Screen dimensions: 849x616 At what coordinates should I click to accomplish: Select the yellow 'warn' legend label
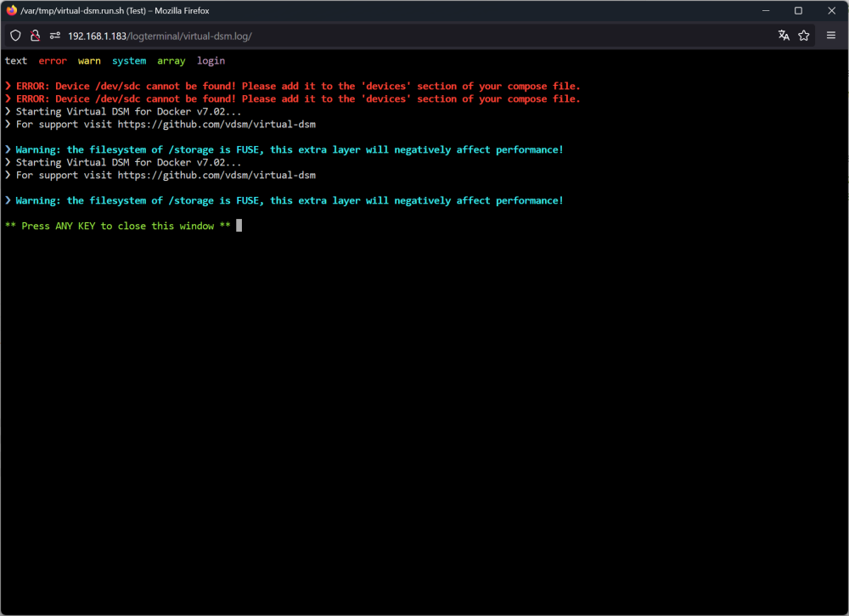click(x=89, y=60)
